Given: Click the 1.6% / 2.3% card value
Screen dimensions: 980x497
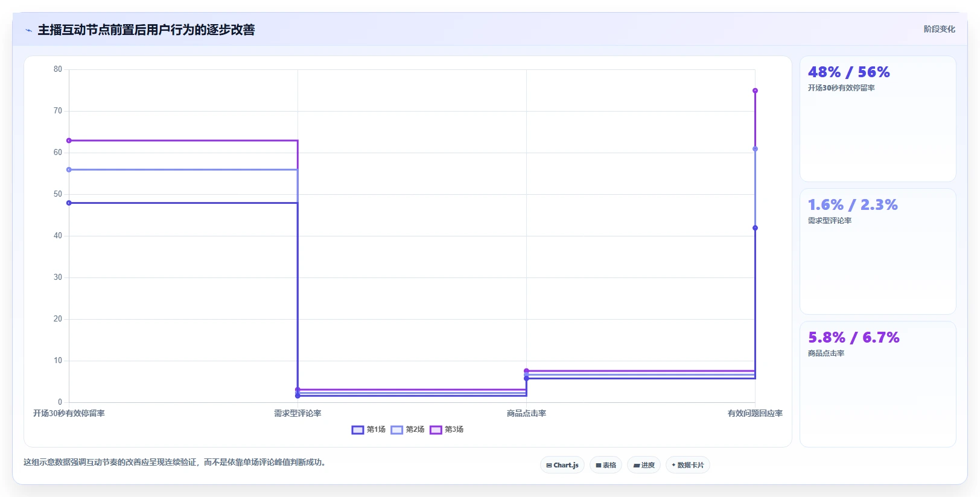Looking at the screenshot, I should click(x=853, y=205).
